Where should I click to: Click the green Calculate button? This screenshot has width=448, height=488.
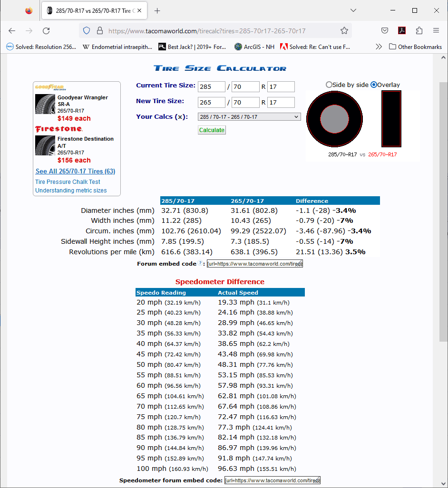tap(212, 130)
